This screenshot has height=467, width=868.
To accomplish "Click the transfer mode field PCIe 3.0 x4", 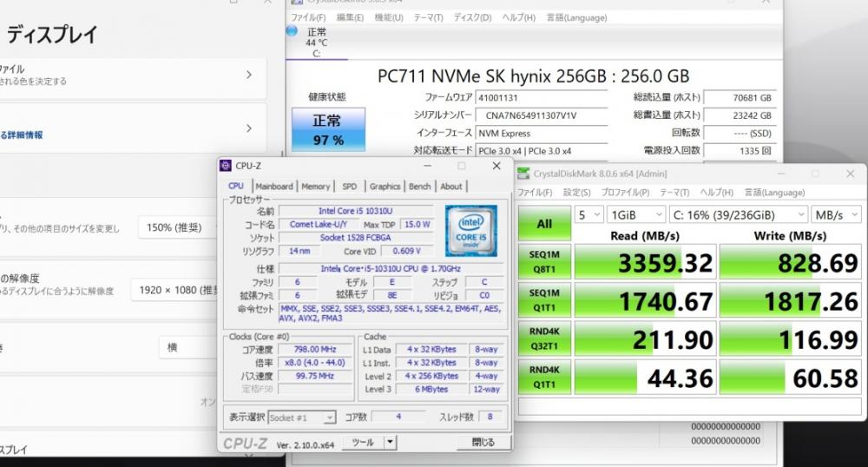I will (542, 151).
